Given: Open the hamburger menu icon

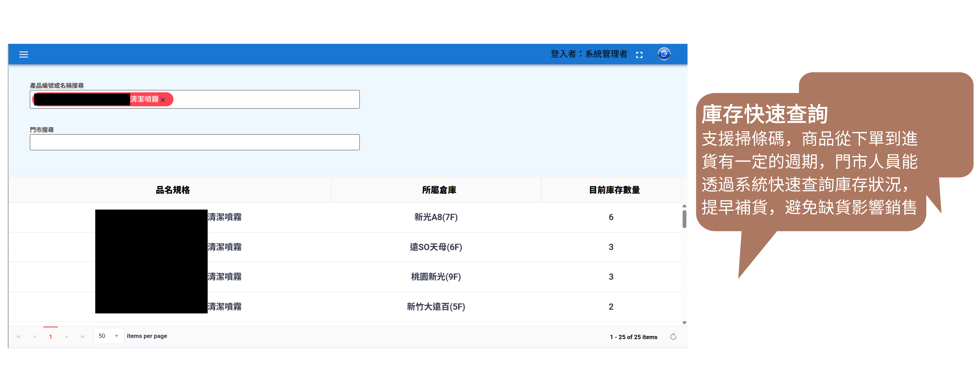Looking at the screenshot, I should pos(24,54).
